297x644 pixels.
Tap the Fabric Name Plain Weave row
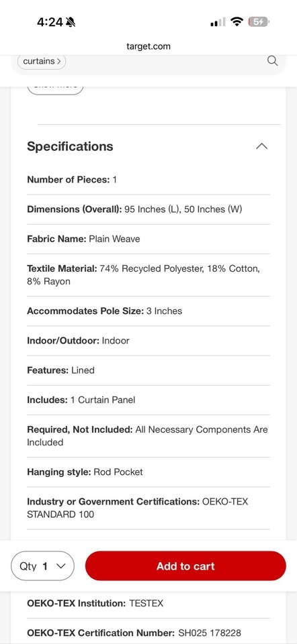[x=148, y=239]
